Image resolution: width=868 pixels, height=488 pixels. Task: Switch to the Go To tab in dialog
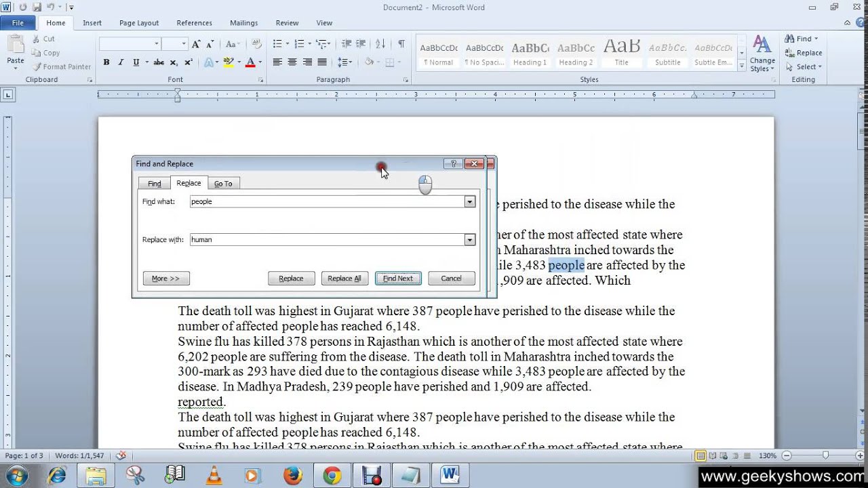223,184
